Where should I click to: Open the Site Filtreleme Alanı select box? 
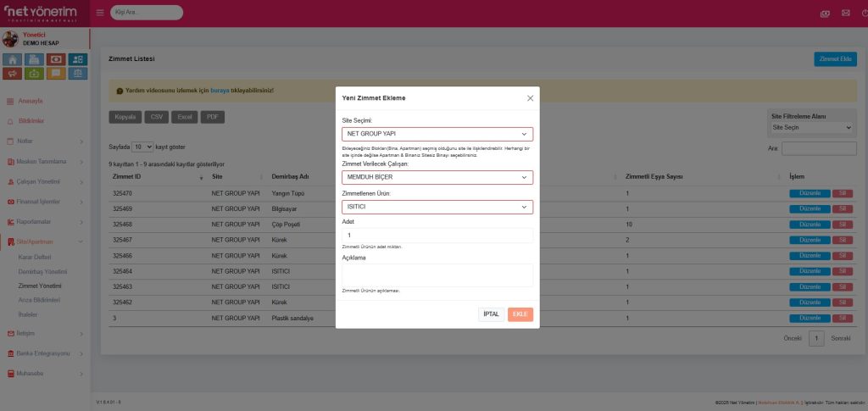point(811,127)
